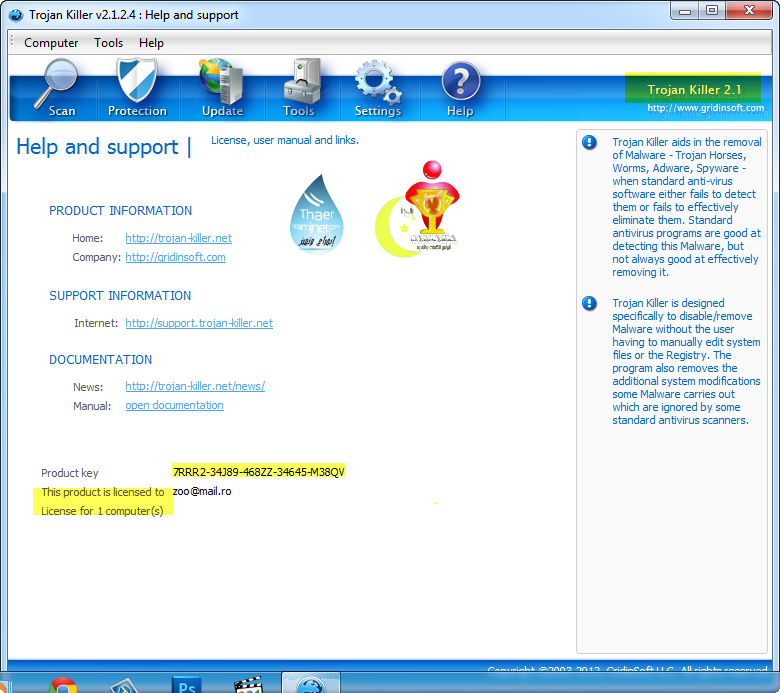Visit support.trojan-killer.net link

coord(199,323)
